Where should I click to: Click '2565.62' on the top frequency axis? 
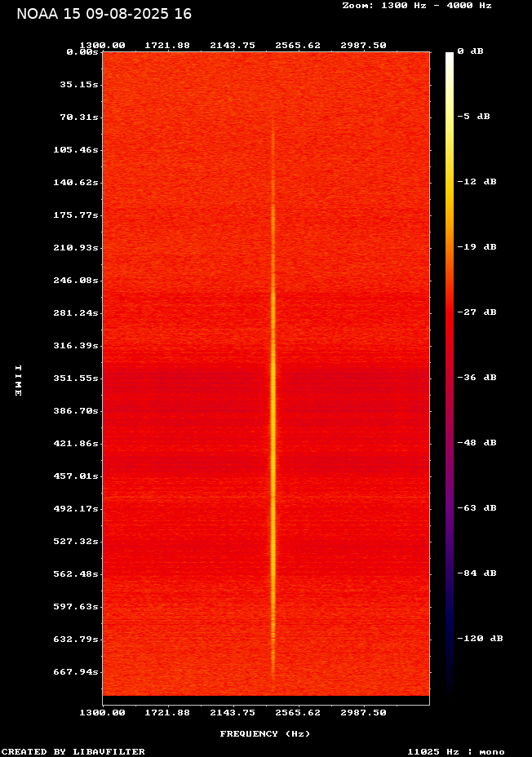298,46
